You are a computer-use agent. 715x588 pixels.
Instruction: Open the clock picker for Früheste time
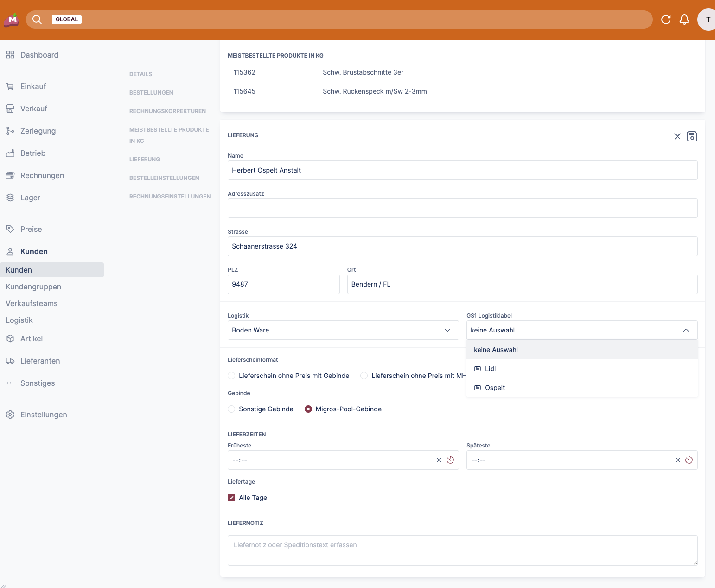click(x=450, y=460)
